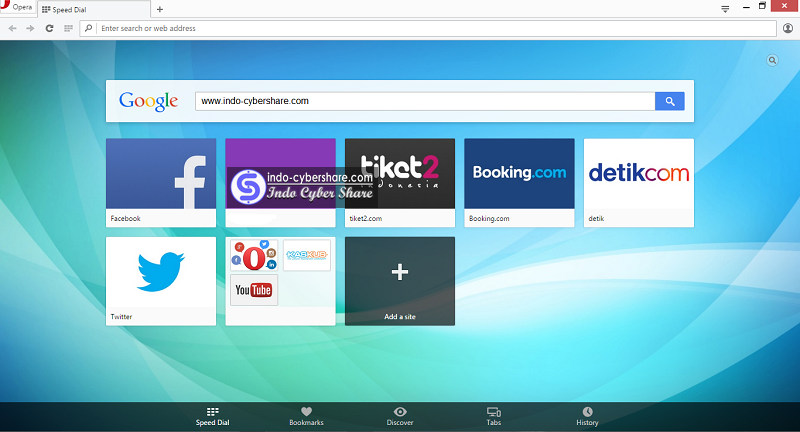Go forward with the forward arrow
The width and height of the screenshot is (800, 432).
[x=31, y=29]
